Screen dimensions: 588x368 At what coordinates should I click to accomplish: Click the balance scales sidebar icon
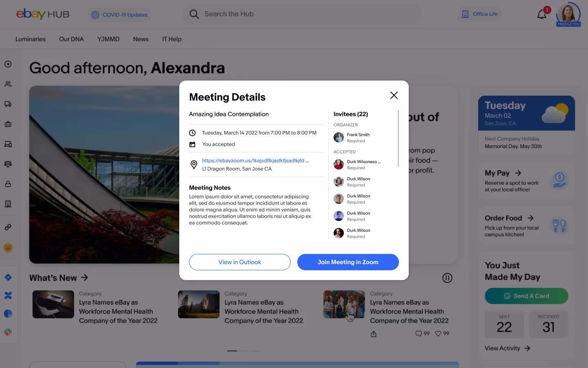[8, 164]
